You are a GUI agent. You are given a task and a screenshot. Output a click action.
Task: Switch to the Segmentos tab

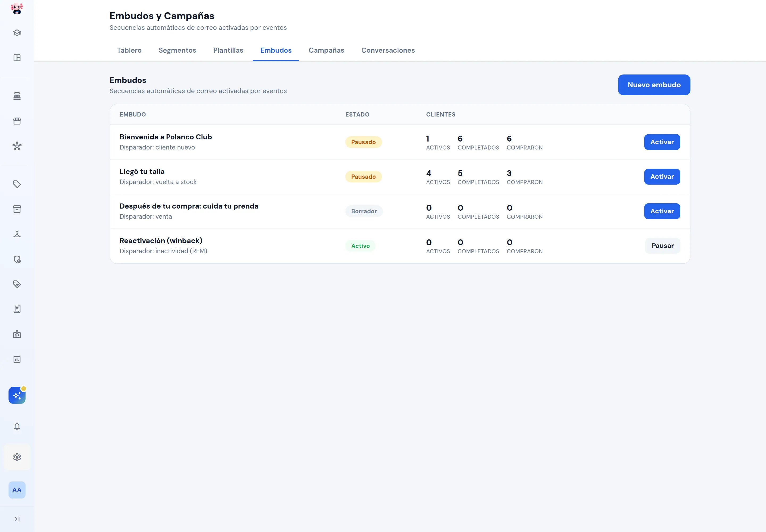coord(177,50)
